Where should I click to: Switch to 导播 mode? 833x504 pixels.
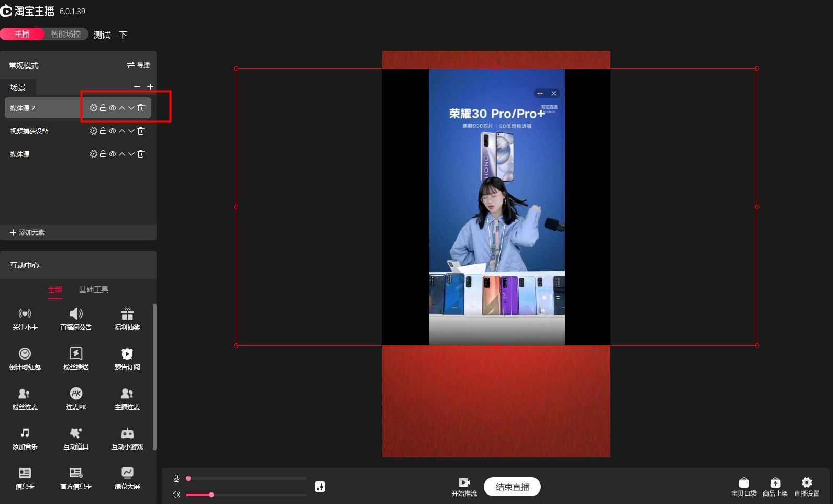tap(138, 65)
